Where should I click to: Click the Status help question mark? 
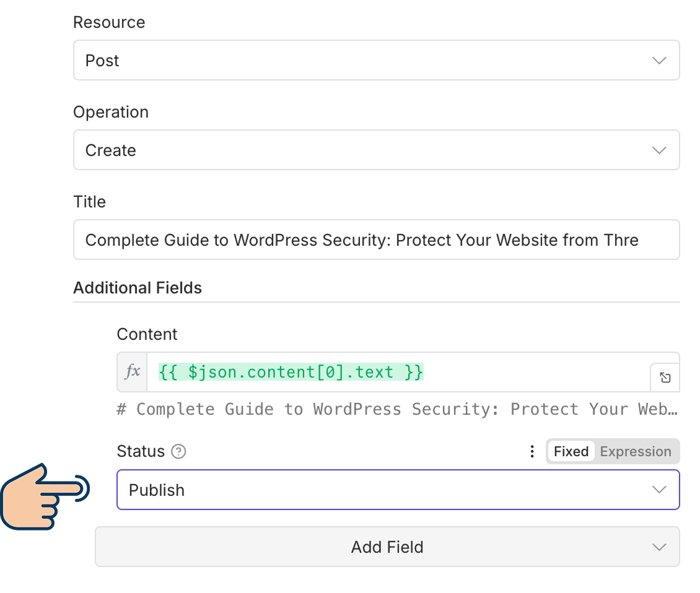178,452
